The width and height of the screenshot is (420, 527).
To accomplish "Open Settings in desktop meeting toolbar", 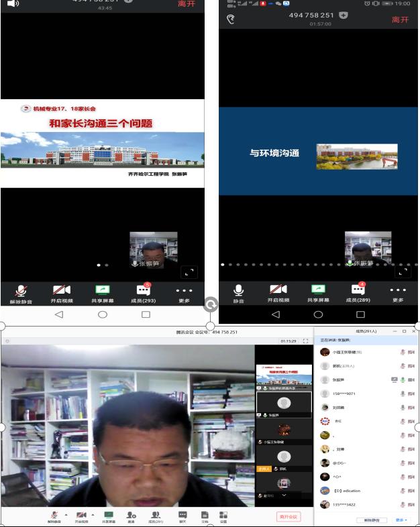I will 223,516.
